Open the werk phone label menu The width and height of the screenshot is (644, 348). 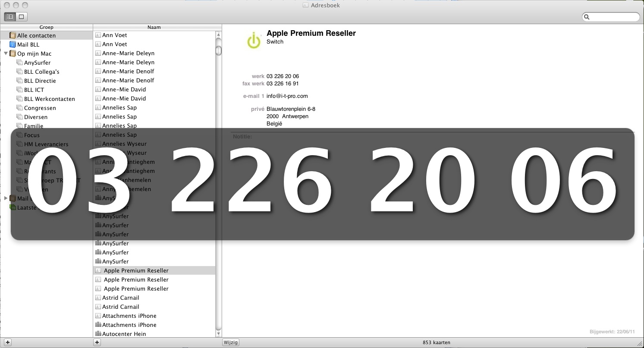(x=258, y=76)
